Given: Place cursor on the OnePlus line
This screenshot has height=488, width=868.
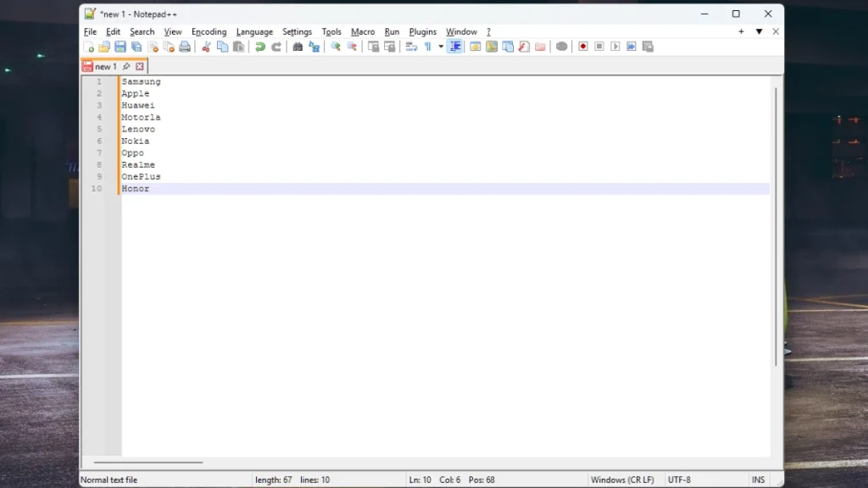Looking at the screenshot, I should click(142, 177).
